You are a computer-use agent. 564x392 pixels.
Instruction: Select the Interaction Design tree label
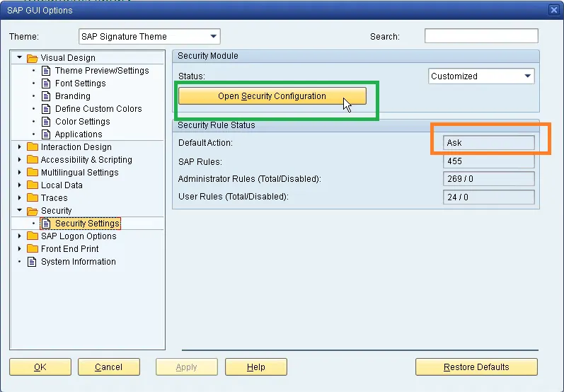76,146
